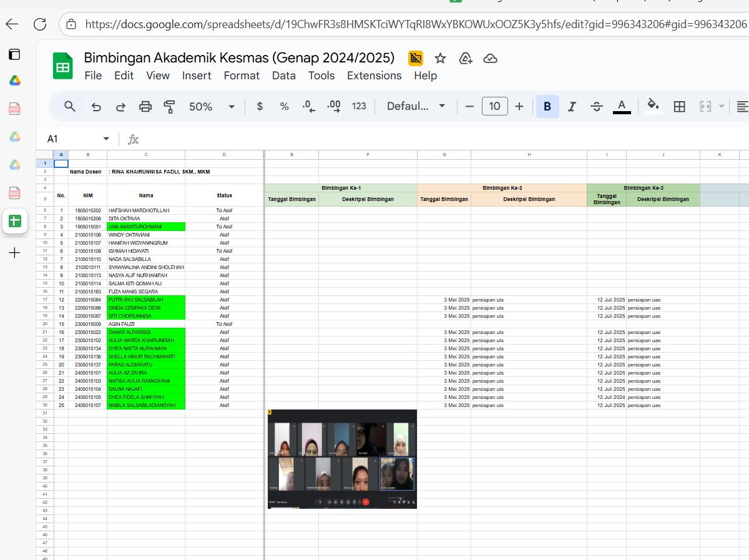Screen dimensions: 749x560
Task: Click the Undo arrow icon
Action: click(96, 107)
